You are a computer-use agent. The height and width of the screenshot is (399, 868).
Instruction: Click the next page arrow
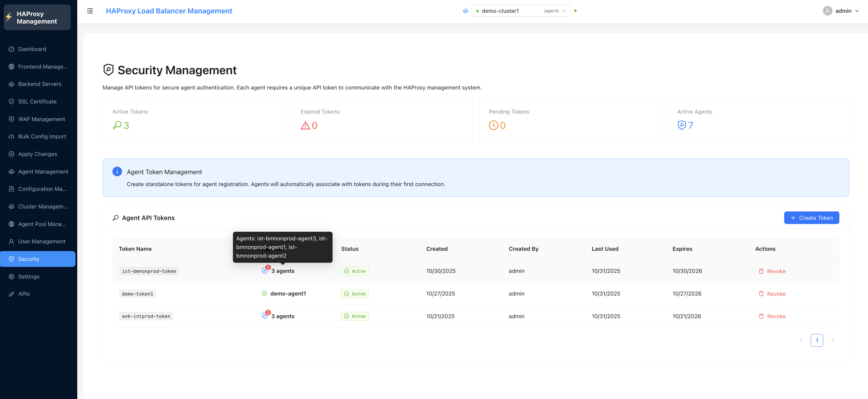pos(833,340)
